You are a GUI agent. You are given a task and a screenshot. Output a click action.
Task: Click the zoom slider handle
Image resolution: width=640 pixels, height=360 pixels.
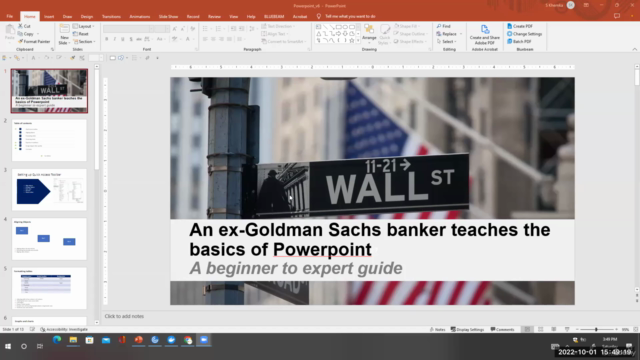(596, 329)
